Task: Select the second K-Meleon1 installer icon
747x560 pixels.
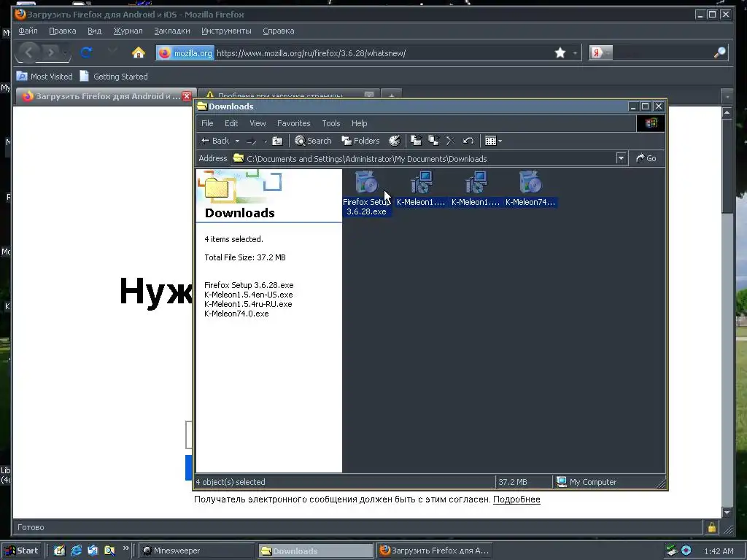Action: point(476,183)
